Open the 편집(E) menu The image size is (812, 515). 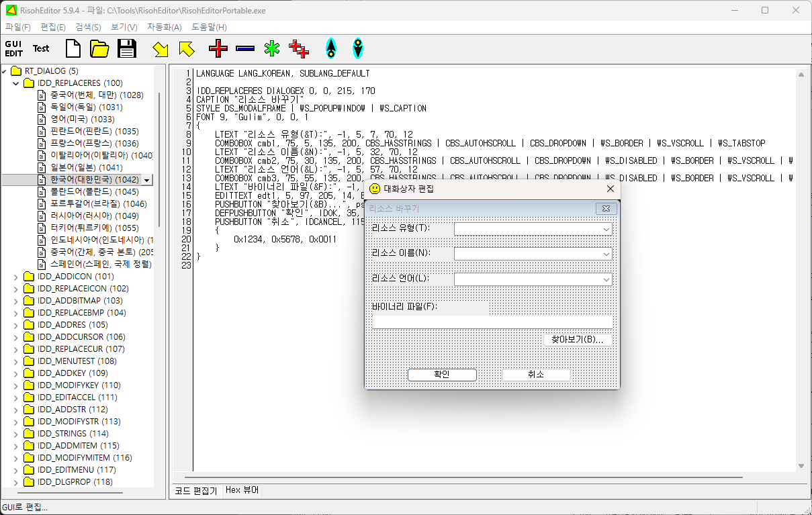coord(53,28)
